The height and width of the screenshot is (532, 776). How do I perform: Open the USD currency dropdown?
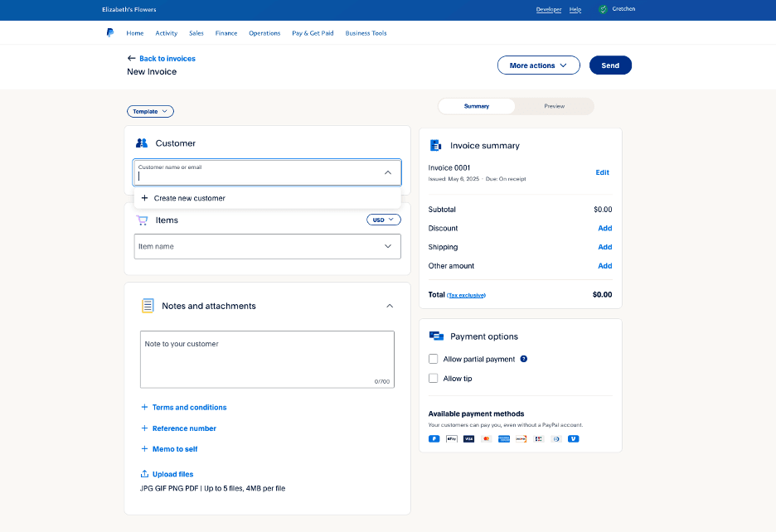[x=383, y=219]
